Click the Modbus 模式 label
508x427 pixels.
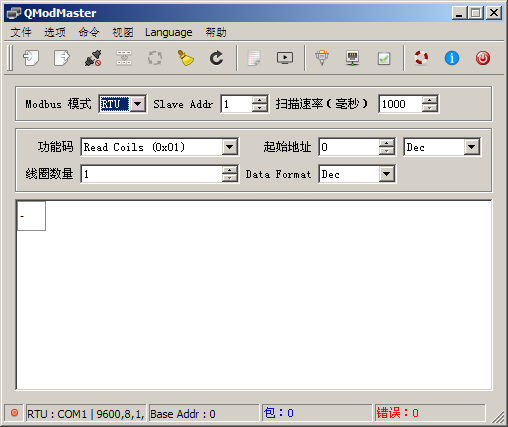(58, 104)
